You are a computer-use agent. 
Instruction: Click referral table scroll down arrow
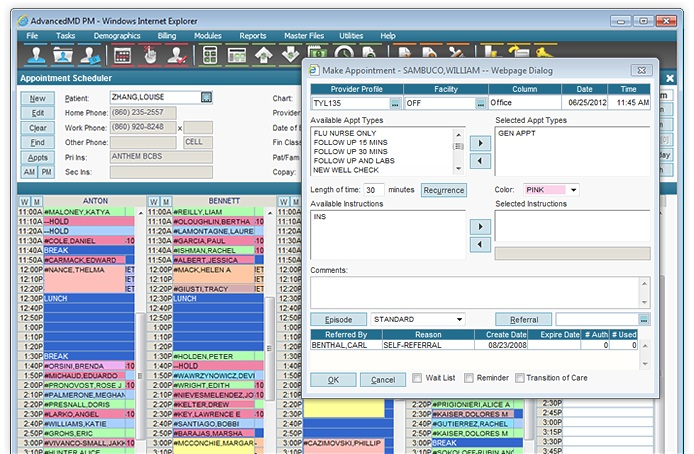pos(645,364)
